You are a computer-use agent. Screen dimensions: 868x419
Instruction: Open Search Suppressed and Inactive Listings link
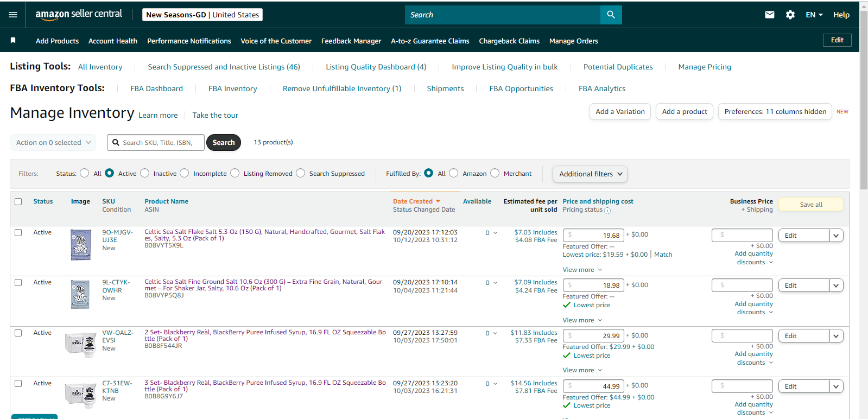224,67
